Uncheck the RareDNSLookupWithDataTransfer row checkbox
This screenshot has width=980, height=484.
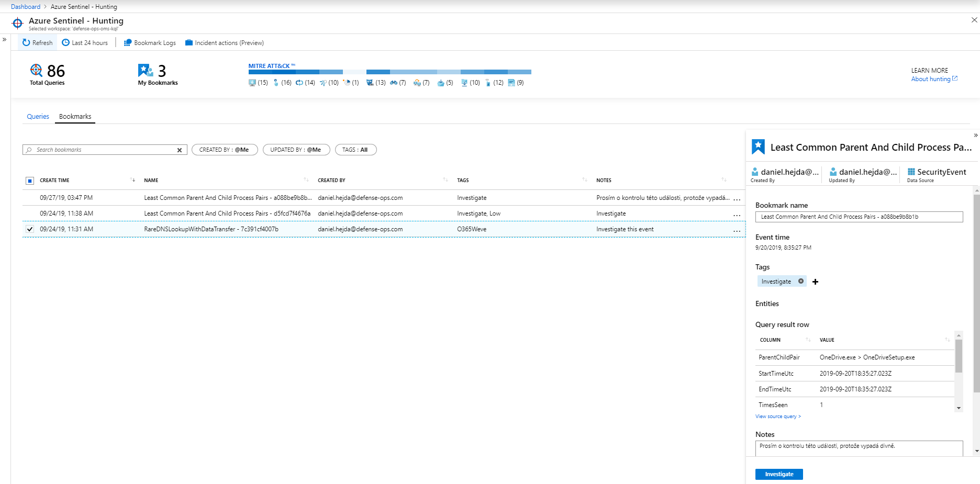pyautogui.click(x=30, y=229)
